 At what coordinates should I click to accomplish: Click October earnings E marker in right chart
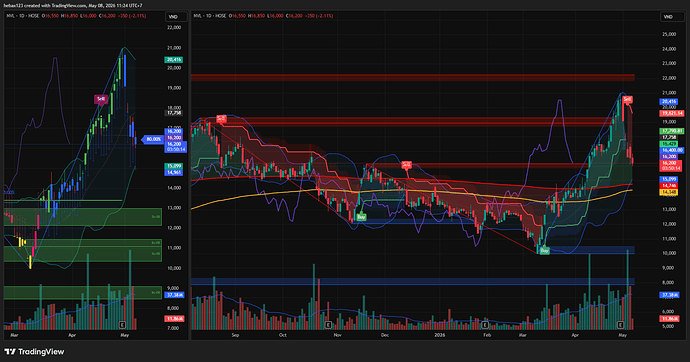328,325
